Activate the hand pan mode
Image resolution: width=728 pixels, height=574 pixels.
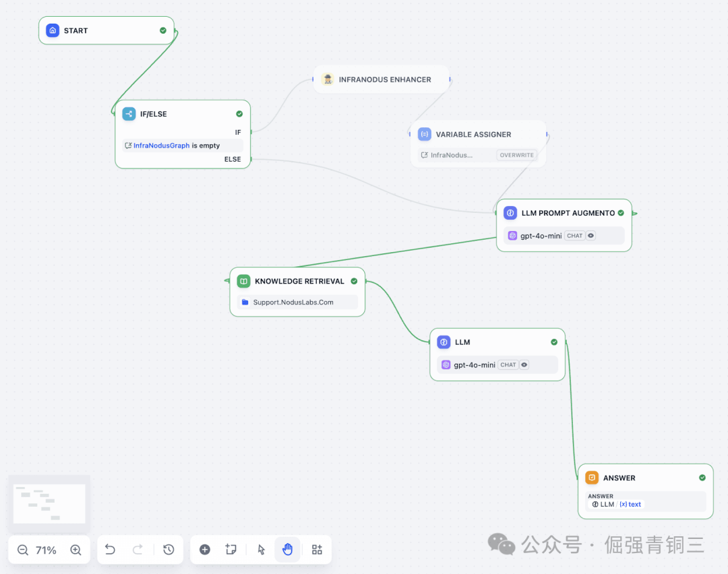[x=287, y=549]
